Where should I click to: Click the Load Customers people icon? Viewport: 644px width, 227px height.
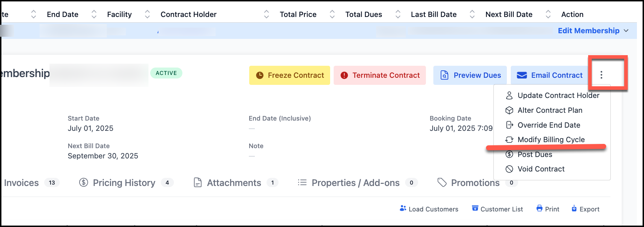click(x=403, y=209)
